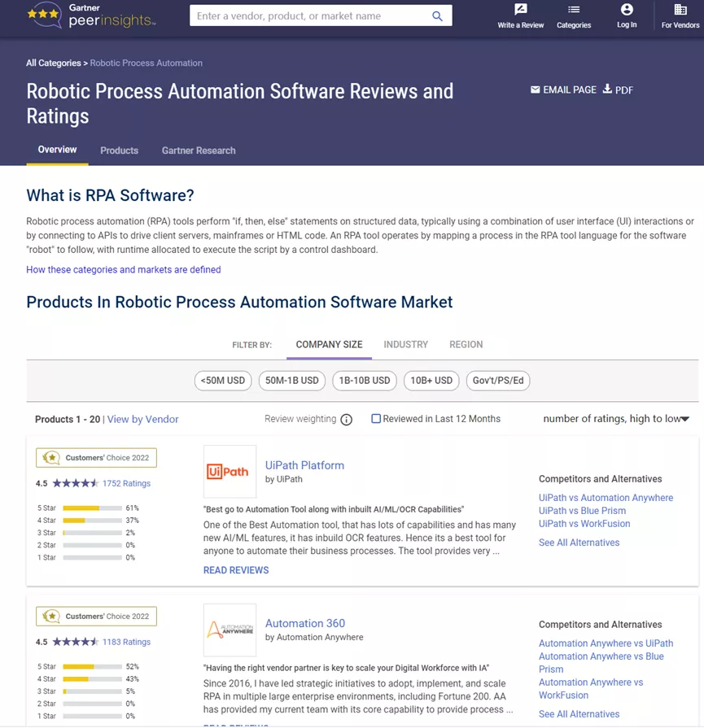Select the Industry filter tab
704x728 pixels.
click(405, 345)
